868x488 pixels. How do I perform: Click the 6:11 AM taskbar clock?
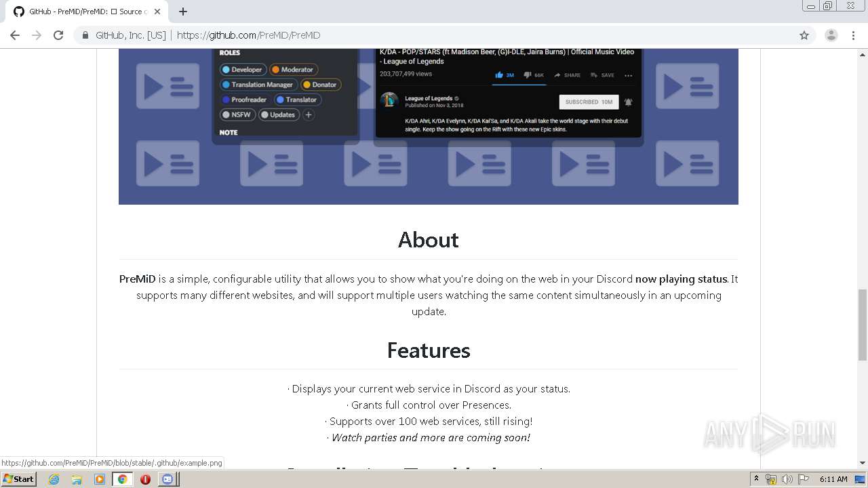click(833, 479)
